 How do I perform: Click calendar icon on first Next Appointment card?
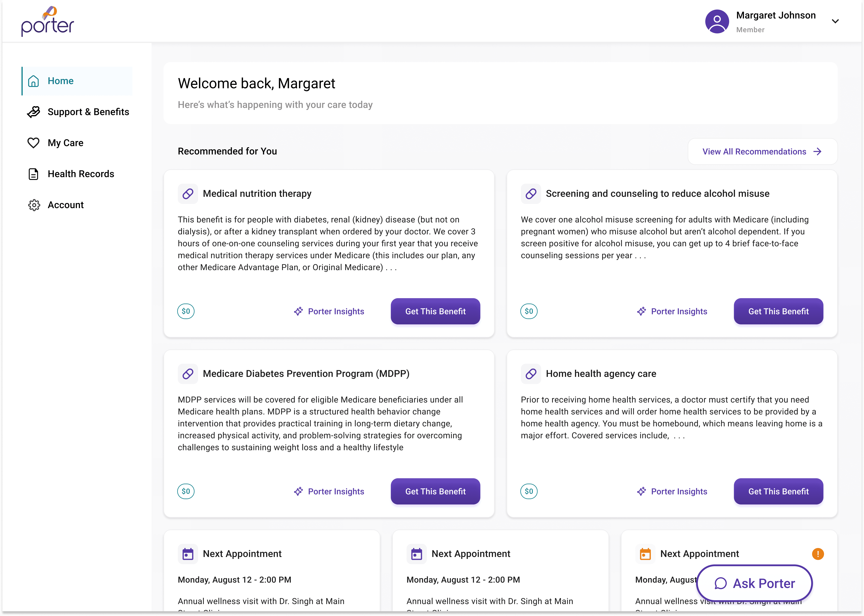(x=188, y=554)
